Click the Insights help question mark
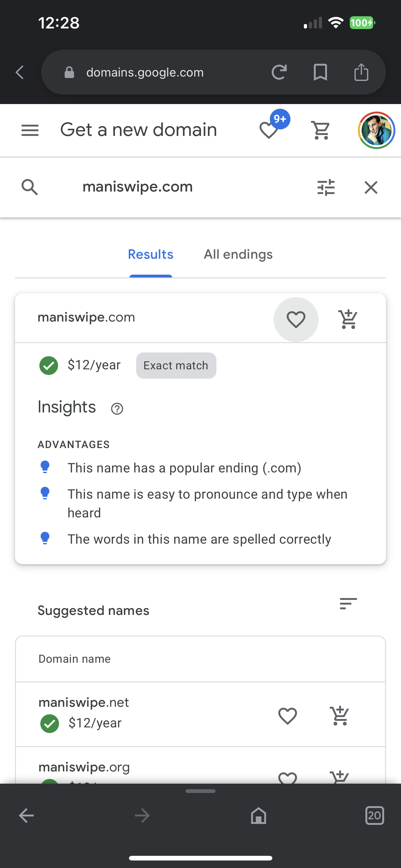The image size is (401, 868). [x=117, y=408]
